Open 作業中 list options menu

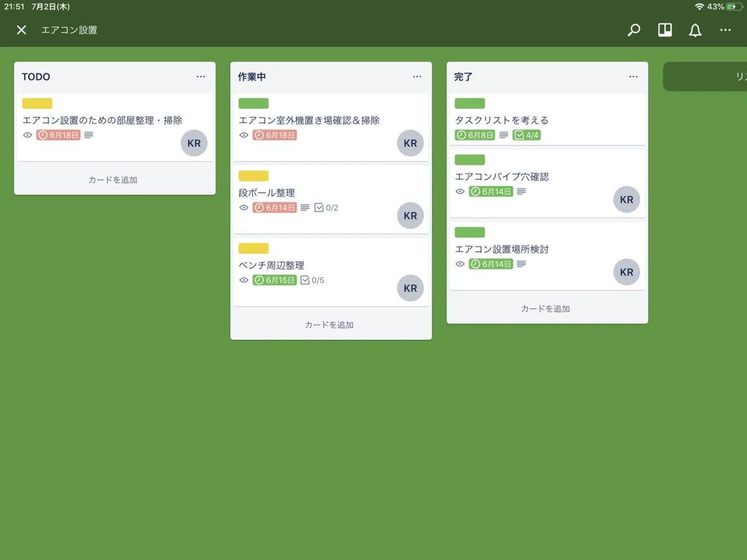coord(417,77)
